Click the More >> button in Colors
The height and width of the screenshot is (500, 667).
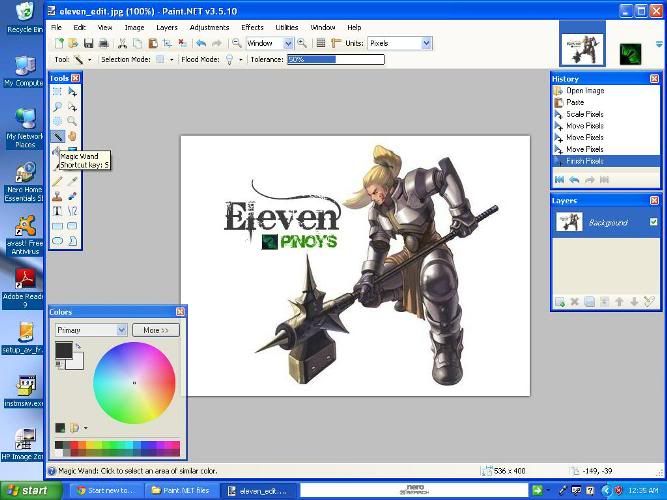point(156,330)
